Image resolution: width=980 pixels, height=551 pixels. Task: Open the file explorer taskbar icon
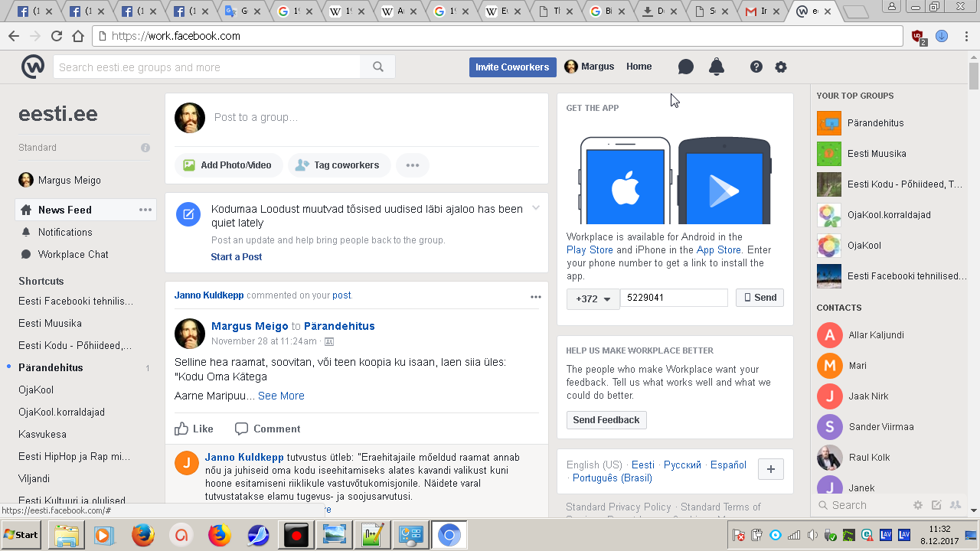click(67, 536)
